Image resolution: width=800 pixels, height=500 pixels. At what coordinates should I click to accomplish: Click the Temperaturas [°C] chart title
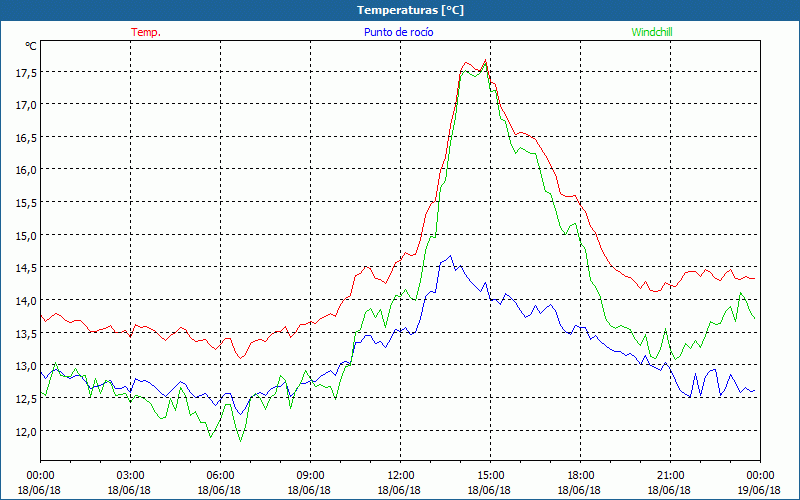[x=410, y=10]
